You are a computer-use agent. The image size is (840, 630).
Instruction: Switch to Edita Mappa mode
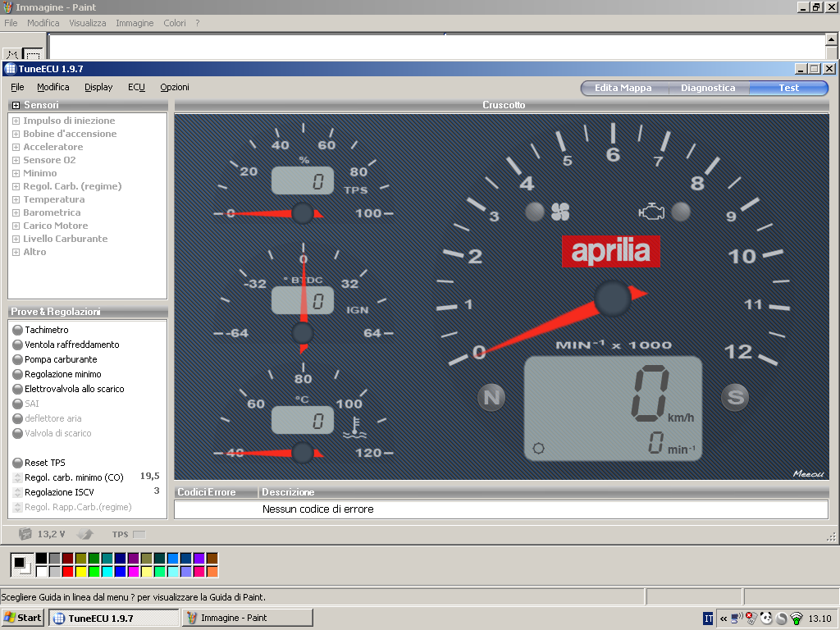623,88
